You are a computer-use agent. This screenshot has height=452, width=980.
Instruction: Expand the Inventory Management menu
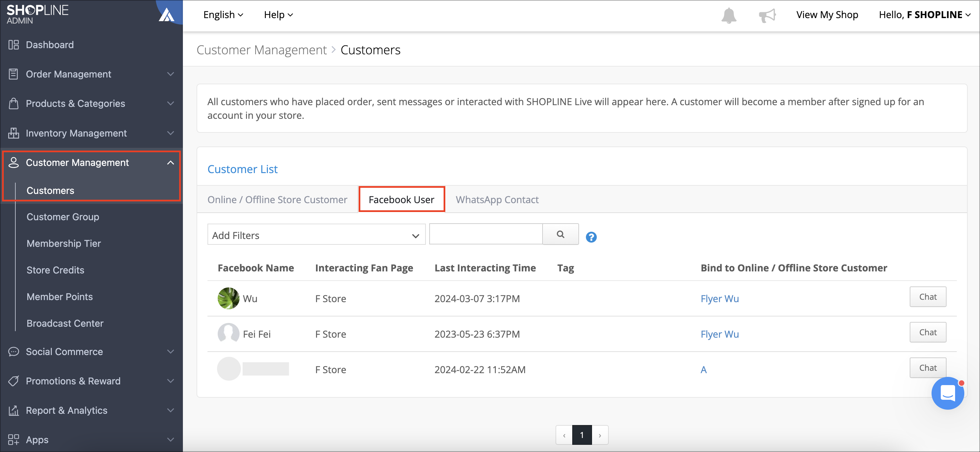171,133
